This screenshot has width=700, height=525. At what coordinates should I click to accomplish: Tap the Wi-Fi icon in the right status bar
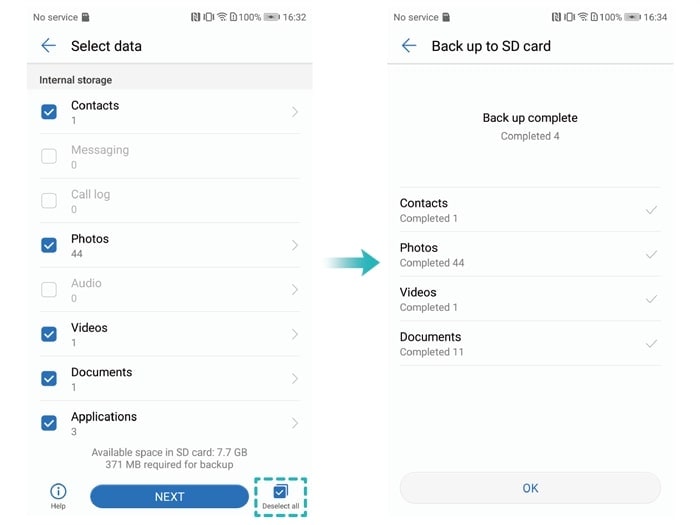[583, 17]
